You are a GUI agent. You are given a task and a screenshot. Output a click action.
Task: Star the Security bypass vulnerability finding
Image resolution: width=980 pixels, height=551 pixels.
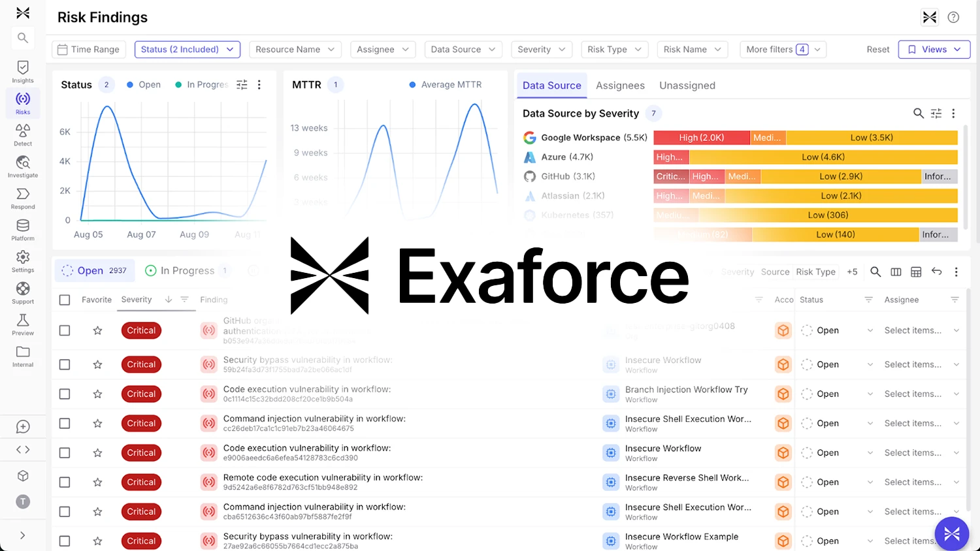(97, 364)
